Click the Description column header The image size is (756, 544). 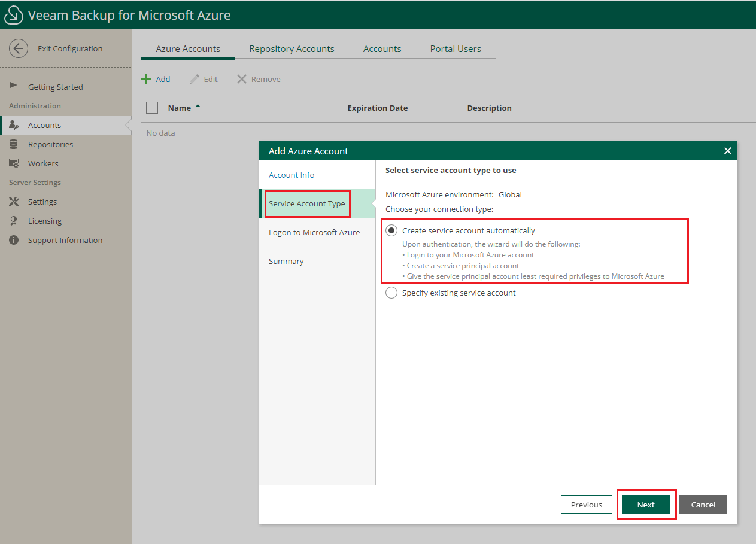click(490, 108)
